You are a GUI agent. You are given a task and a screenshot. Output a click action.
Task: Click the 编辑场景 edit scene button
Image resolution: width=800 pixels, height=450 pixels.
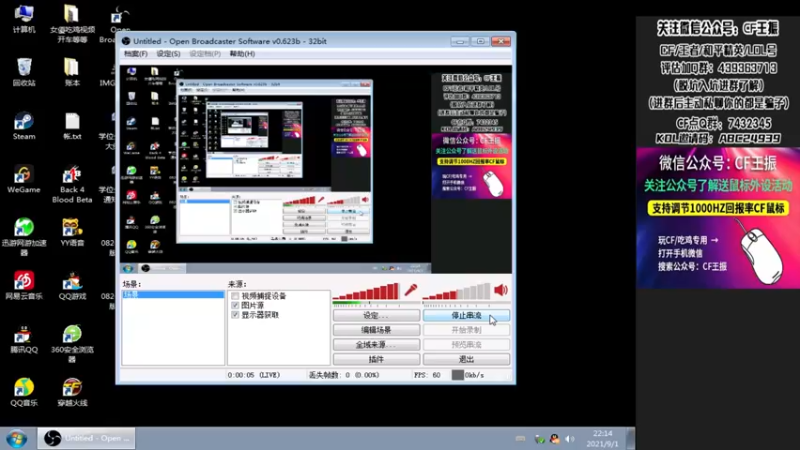point(377,330)
